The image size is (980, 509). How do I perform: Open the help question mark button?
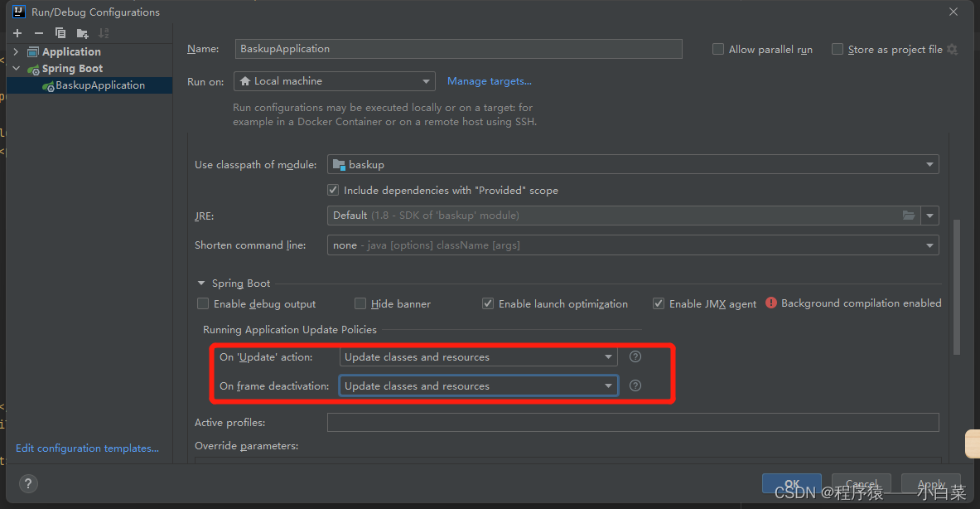click(28, 483)
